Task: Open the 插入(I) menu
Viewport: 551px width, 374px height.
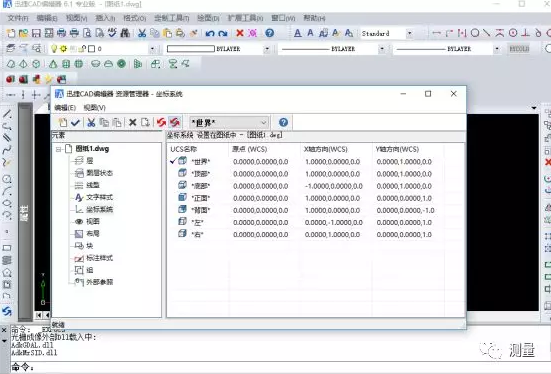Action: pos(105,18)
